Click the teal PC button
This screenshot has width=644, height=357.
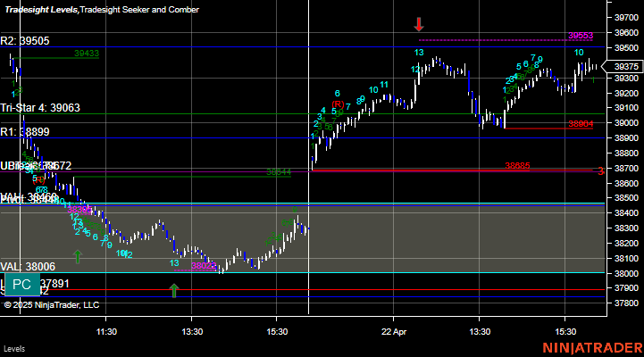click(21, 285)
